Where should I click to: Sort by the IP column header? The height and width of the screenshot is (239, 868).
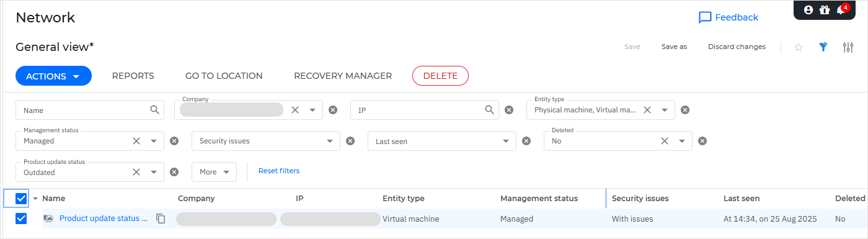click(x=299, y=199)
